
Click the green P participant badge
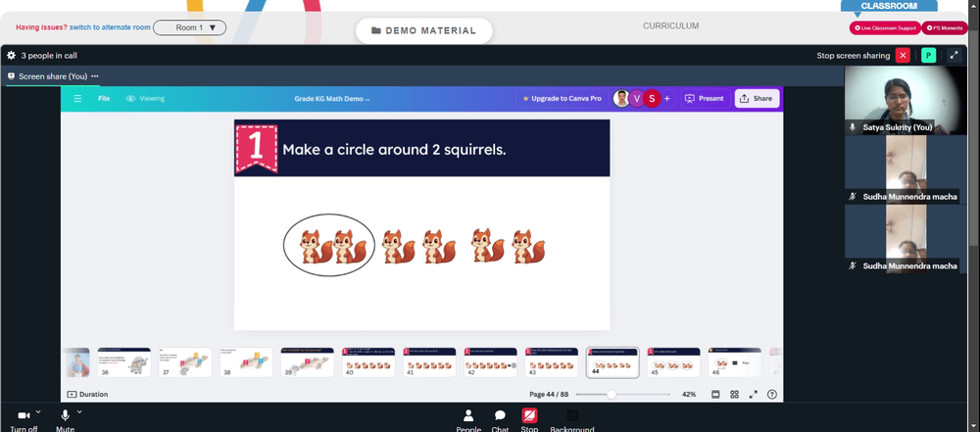[x=928, y=56]
